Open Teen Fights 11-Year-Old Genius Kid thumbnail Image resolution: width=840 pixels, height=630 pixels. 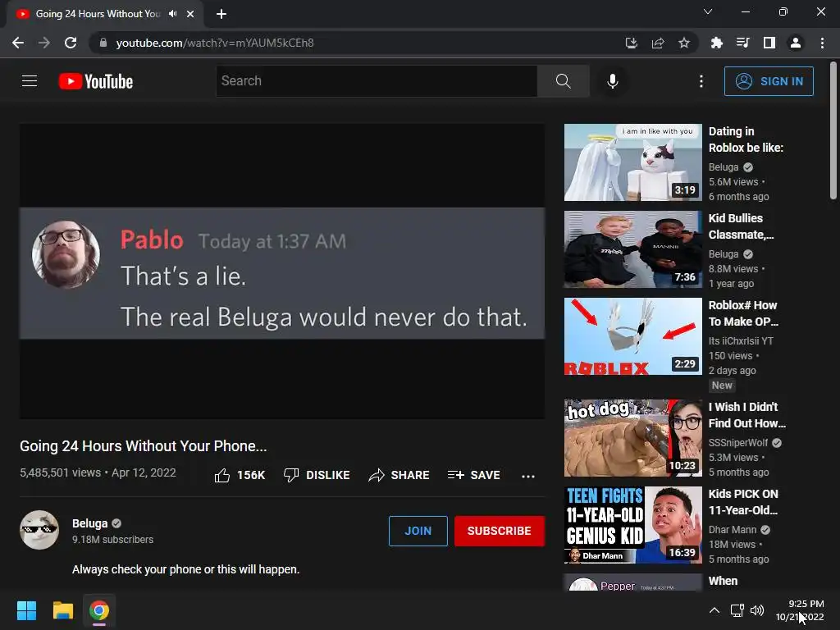632,524
